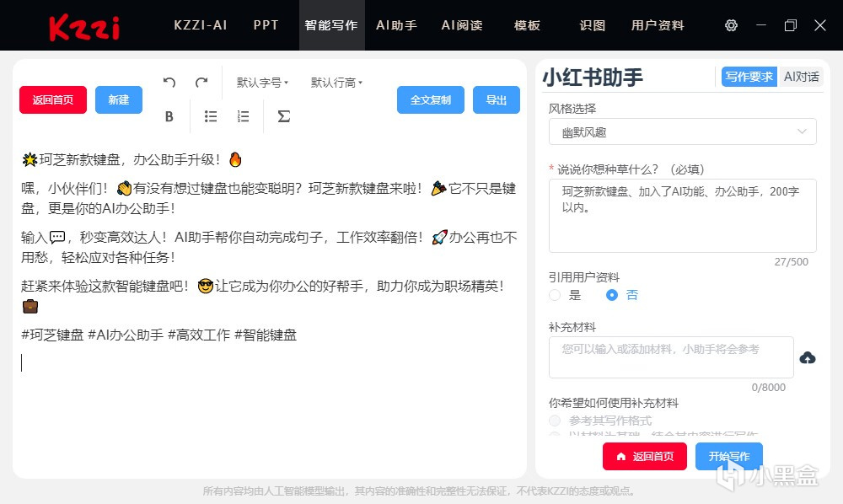Restore down the window

click(x=791, y=25)
